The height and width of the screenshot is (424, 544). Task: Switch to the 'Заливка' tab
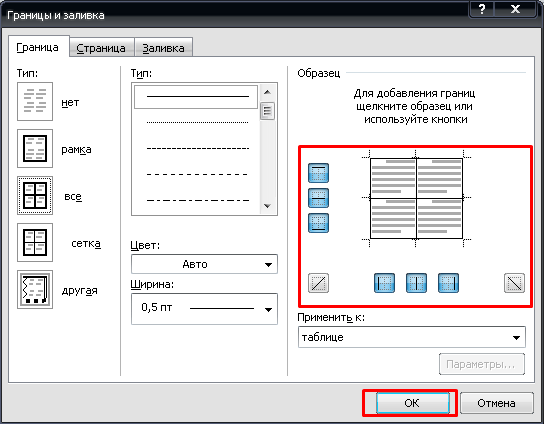pos(163,48)
